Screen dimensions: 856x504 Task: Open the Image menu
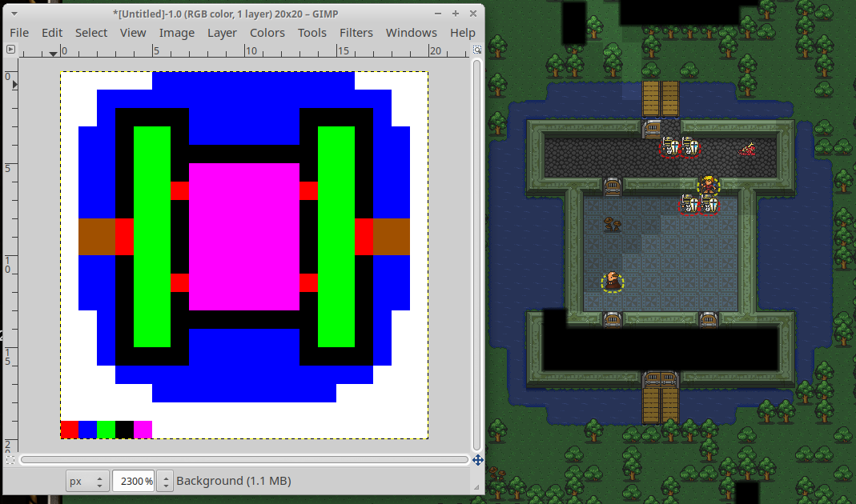click(x=176, y=33)
